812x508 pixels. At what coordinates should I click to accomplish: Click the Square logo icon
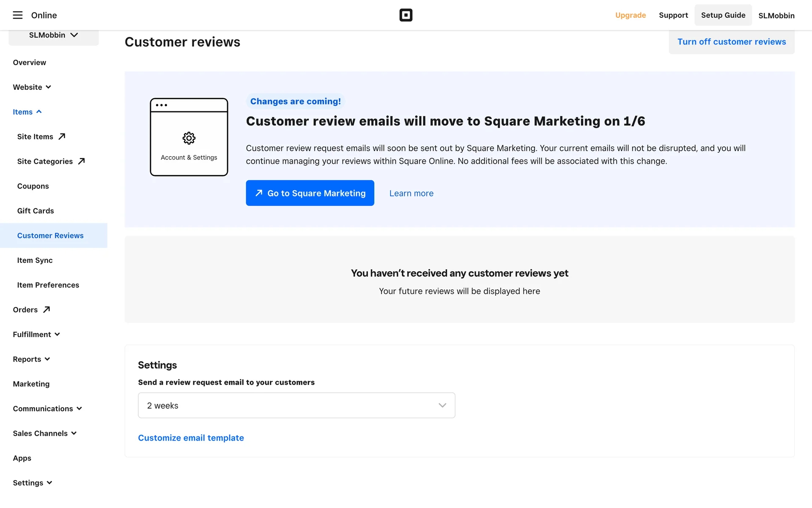click(406, 15)
